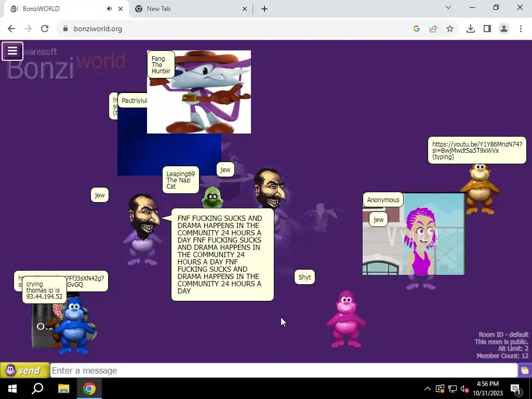Click the send button
This screenshot has height=399, width=532.
coord(24,370)
